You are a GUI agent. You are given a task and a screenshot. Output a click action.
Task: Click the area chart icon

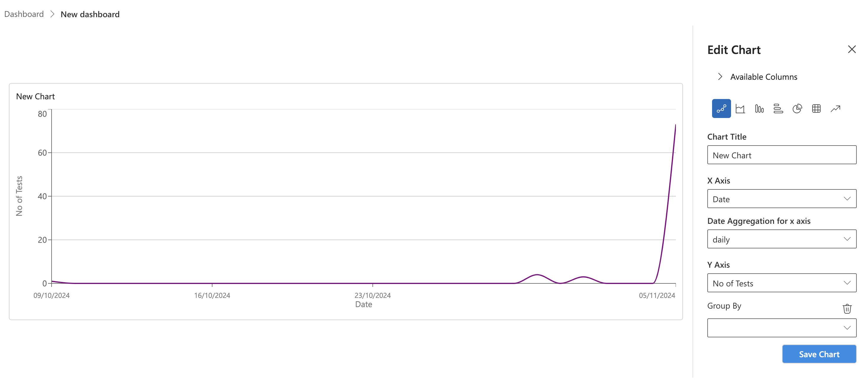pyautogui.click(x=740, y=108)
